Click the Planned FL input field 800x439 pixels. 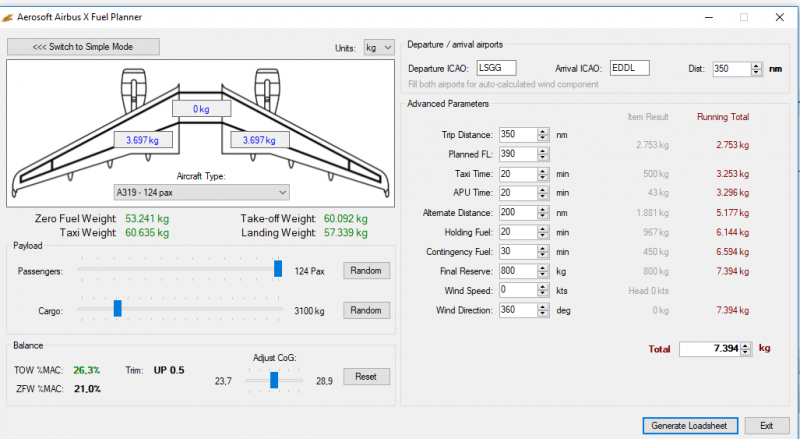518,154
